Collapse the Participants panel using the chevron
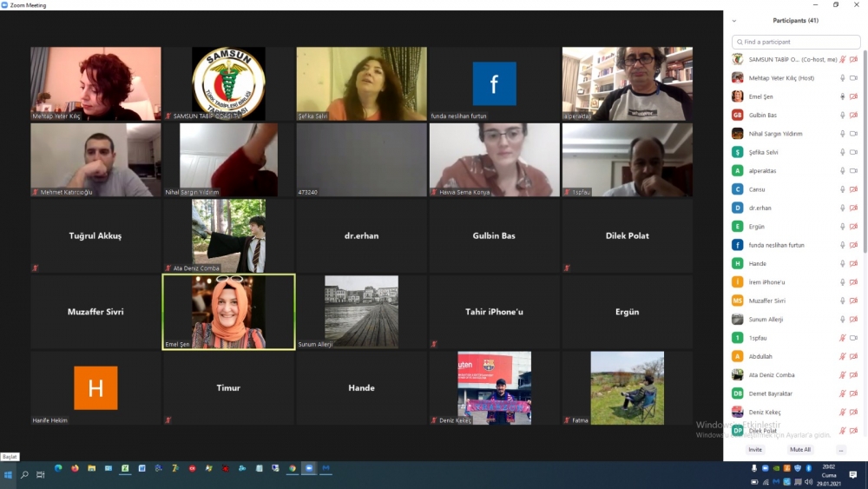Viewport: 868px width, 489px height. click(734, 20)
